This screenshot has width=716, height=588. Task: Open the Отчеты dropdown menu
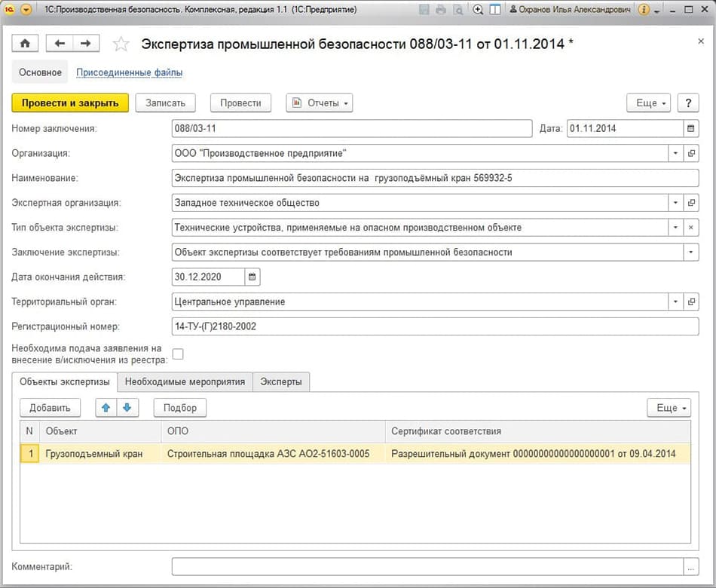coord(320,103)
